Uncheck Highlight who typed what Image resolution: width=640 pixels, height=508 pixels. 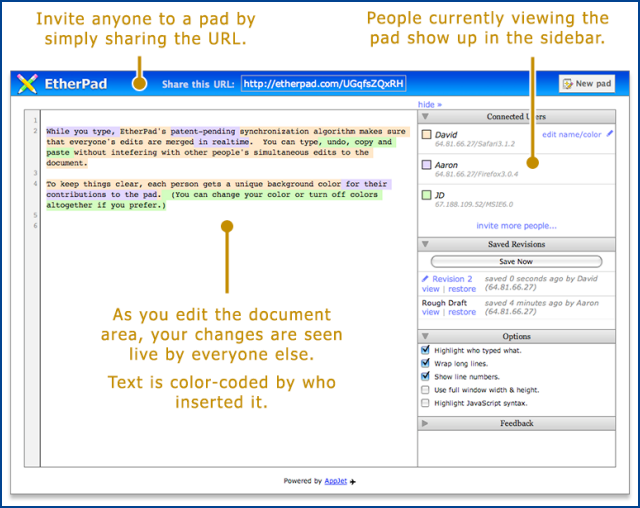tap(425, 350)
